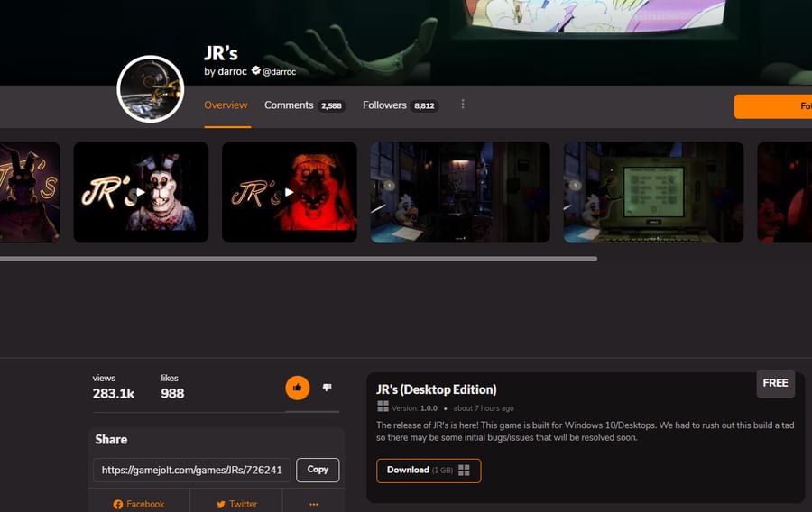
Task: Open the three-dot menu beside Followers
Action: tap(463, 105)
